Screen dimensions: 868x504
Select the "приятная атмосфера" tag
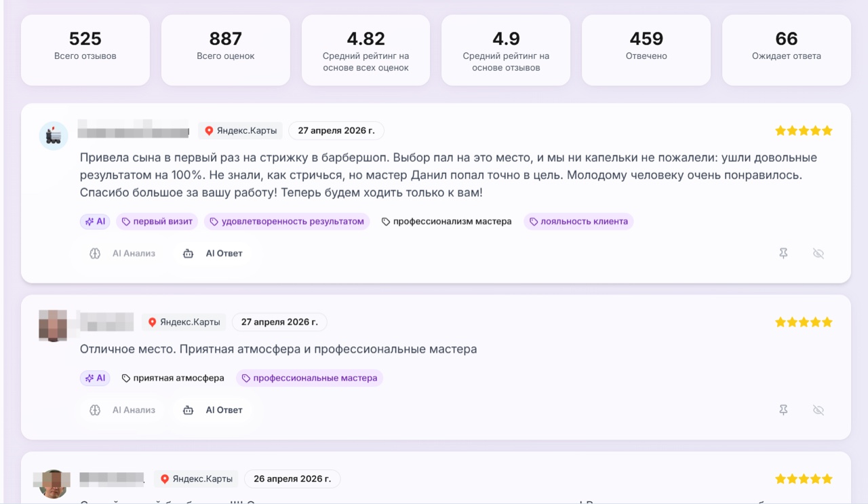tap(173, 378)
